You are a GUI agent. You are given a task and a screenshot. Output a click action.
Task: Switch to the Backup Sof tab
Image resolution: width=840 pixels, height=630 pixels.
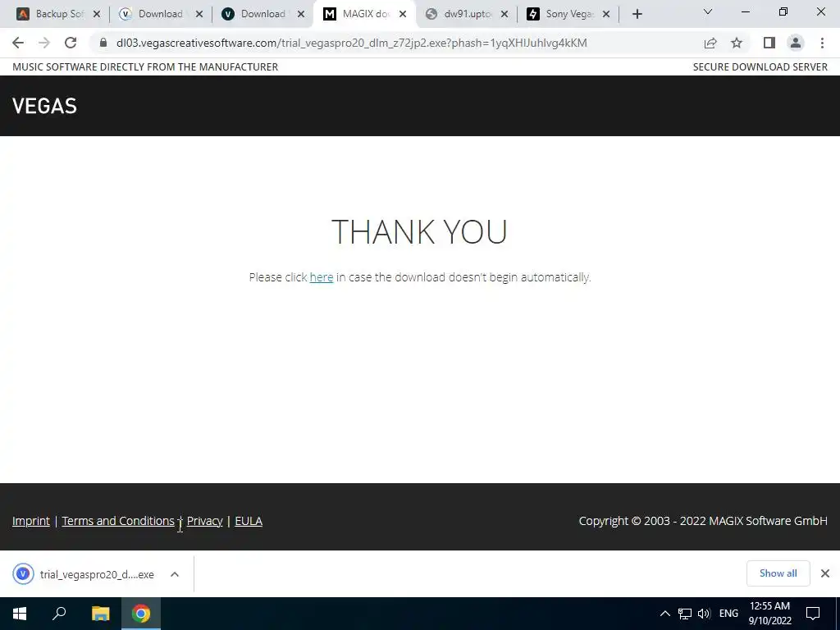click(51, 14)
